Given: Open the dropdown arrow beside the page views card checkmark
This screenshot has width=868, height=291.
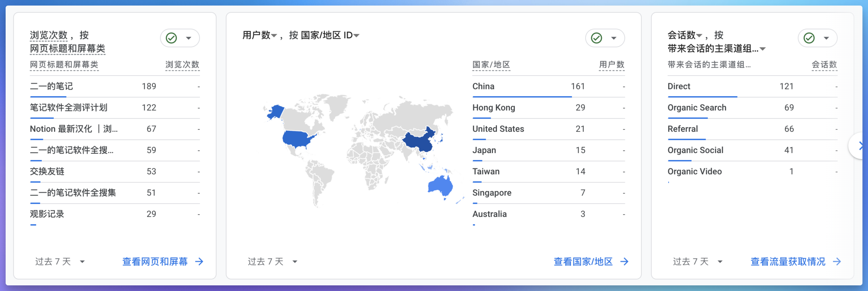Looking at the screenshot, I should pyautogui.click(x=189, y=38).
